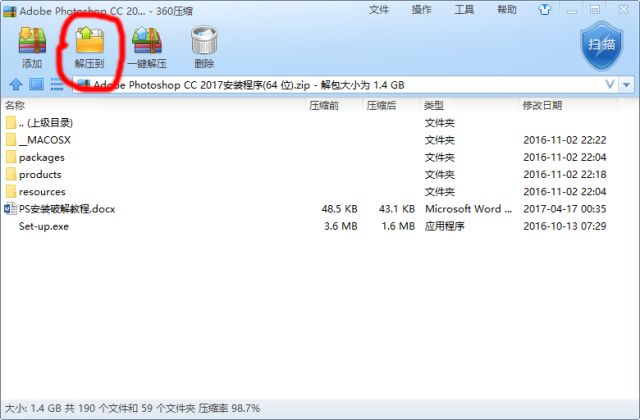Viewport: 640px width, 420px height.
Task: Click the 扫描 scan shield button
Action: pos(602,46)
